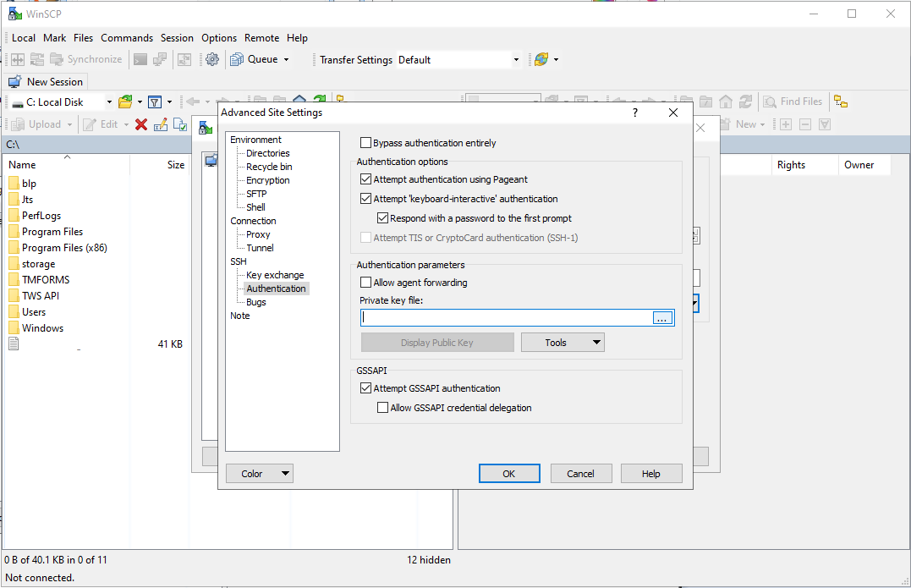Viewport: 911px width, 588px height.
Task: Click the filter funnel icon in local panel
Action: point(155,102)
